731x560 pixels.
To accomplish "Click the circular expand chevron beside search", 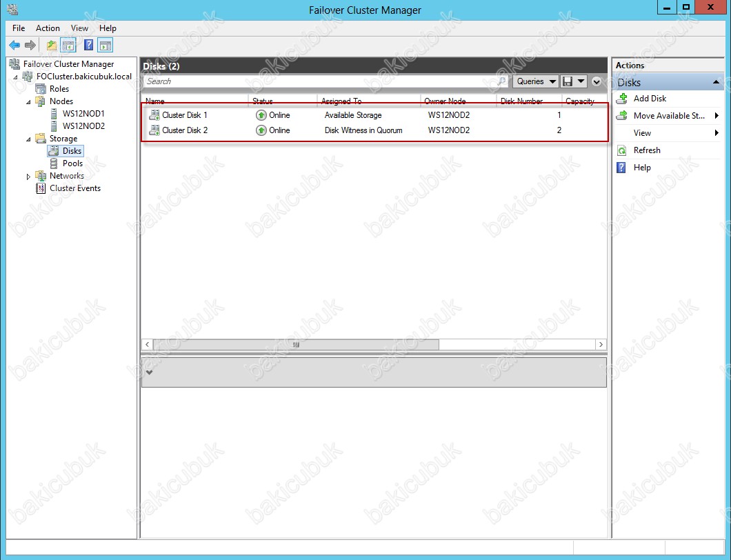I will point(597,81).
